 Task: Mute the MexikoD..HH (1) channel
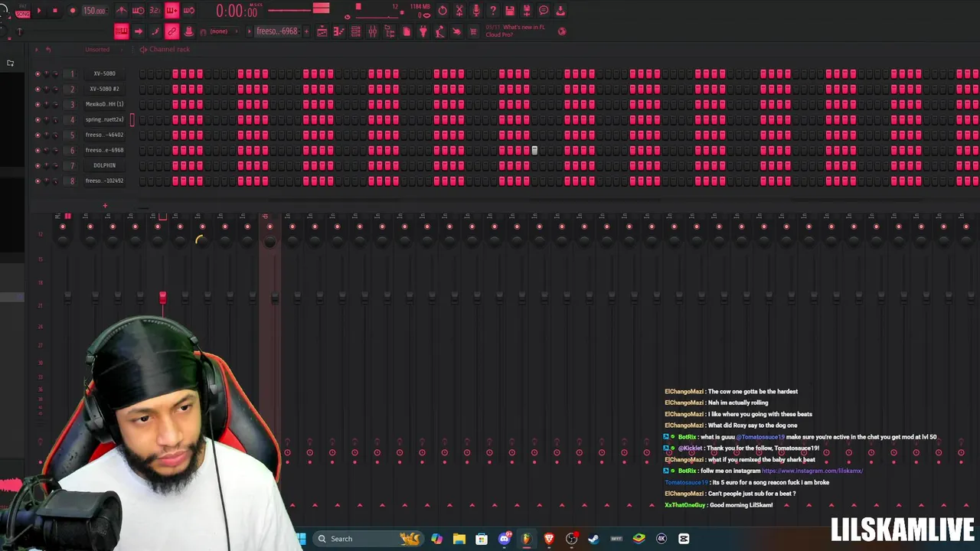click(x=38, y=104)
